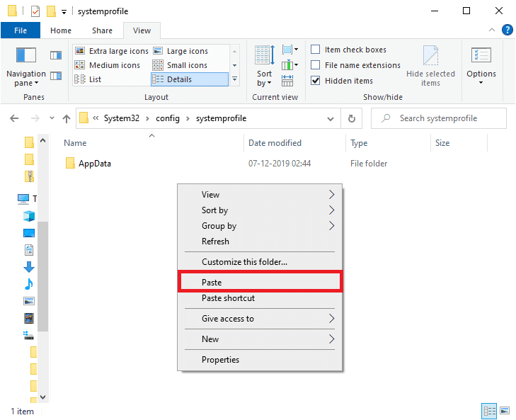Toggle File name extensions checkbox
This screenshot has width=516, height=420.
point(316,65)
